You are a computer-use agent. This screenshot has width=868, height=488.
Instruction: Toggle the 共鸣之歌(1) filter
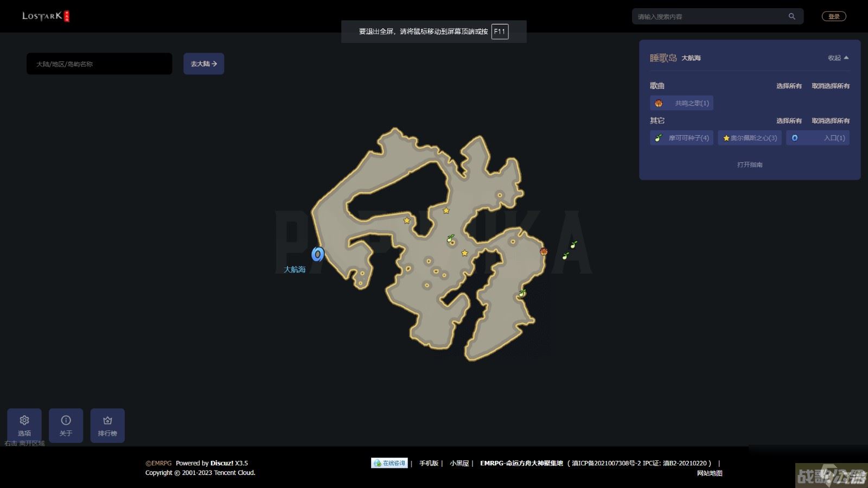[x=681, y=103]
